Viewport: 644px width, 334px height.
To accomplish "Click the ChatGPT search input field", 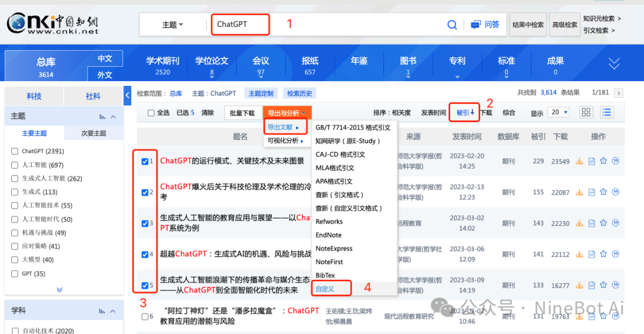I will coord(240,24).
